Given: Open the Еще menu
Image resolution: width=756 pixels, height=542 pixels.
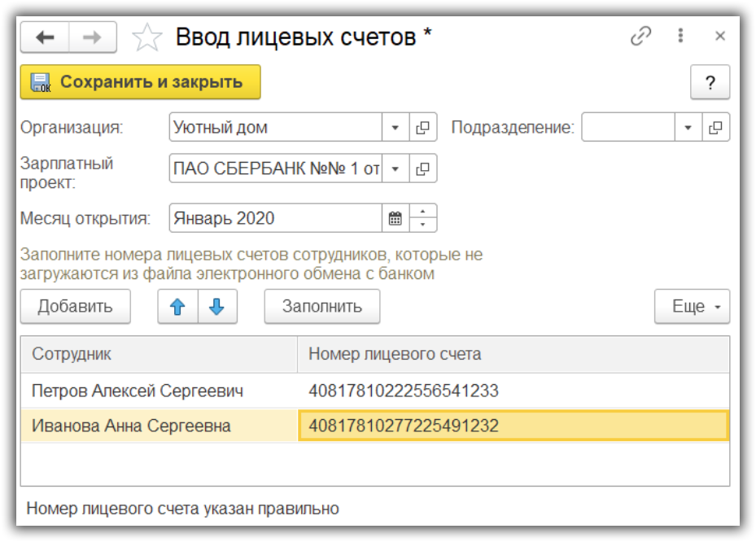Looking at the screenshot, I should pyautogui.click(x=692, y=307).
